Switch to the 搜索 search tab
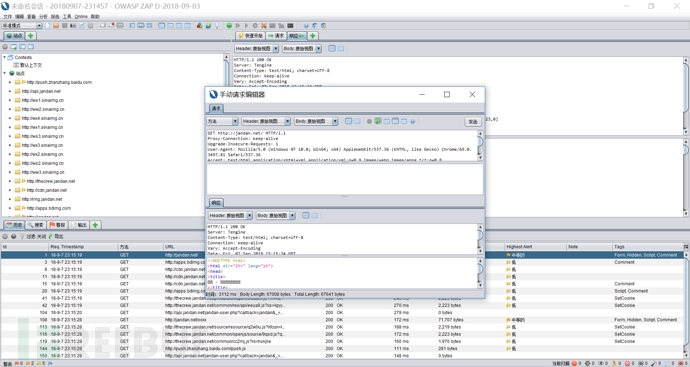This screenshot has height=367, width=690. [x=36, y=225]
